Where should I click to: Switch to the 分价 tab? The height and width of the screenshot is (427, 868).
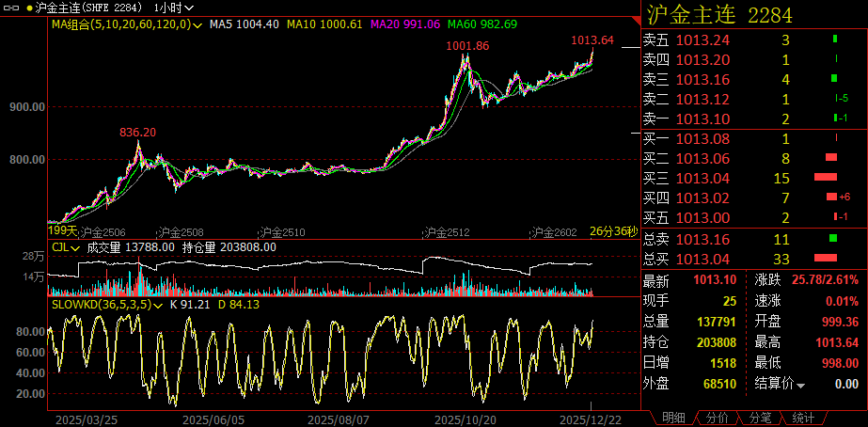(717, 418)
